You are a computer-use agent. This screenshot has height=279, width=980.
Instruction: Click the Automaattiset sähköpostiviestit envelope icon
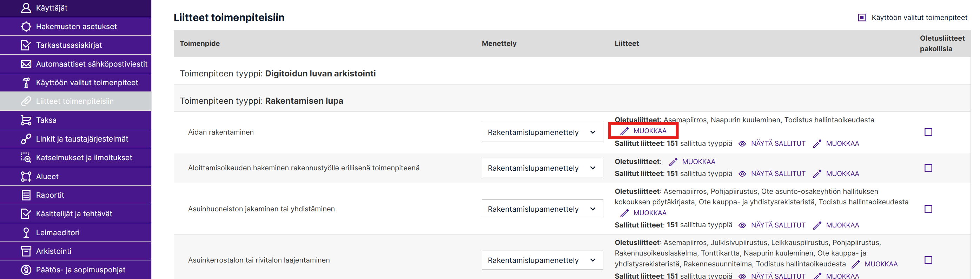26,64
